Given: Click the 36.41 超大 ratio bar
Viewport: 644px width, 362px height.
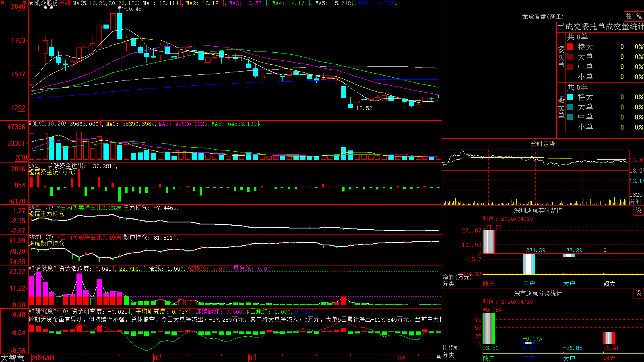Looking at the screenshot, I should click(x=609, y=338).
